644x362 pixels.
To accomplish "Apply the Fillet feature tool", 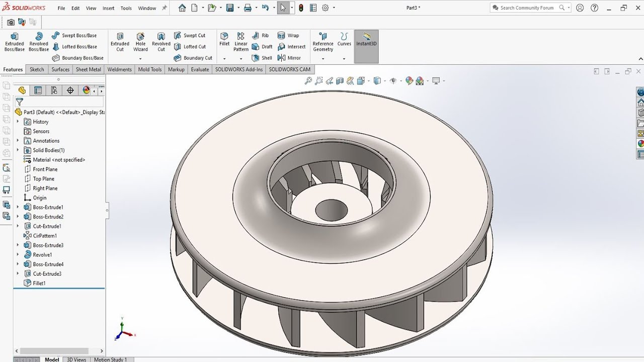I will (x=224, y=39).
